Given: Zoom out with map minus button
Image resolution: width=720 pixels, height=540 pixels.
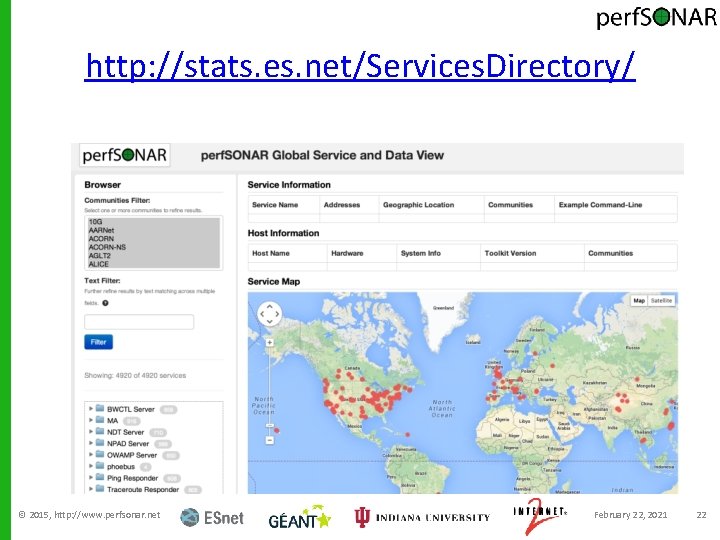Looking at the screenshot, I should tap(270, 440).
